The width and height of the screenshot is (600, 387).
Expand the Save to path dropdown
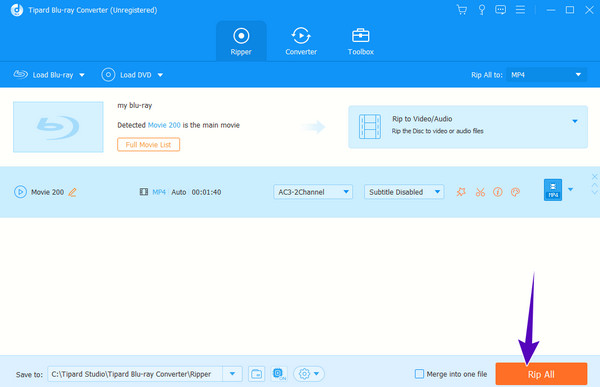pyautogui.click(x=232, y=374)
